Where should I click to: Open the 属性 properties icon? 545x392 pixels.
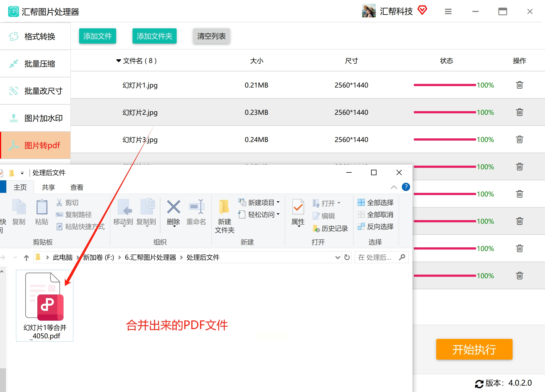298,207
